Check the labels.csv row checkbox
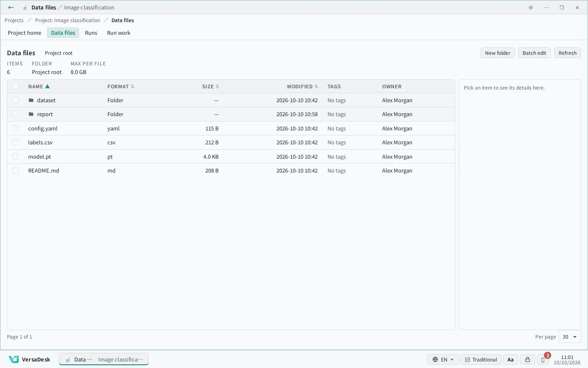The width and height of the screenshot is (588, 368). click(15, 142)
